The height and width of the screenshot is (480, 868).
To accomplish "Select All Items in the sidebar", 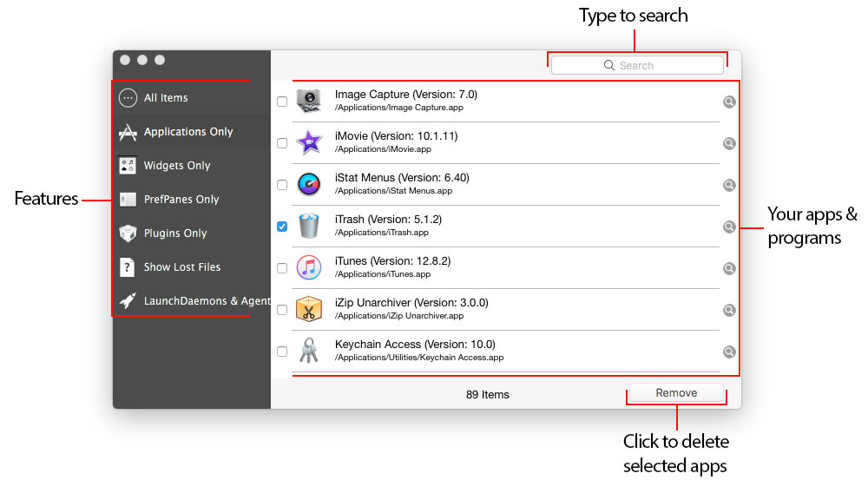I will (x=192, y=98).
